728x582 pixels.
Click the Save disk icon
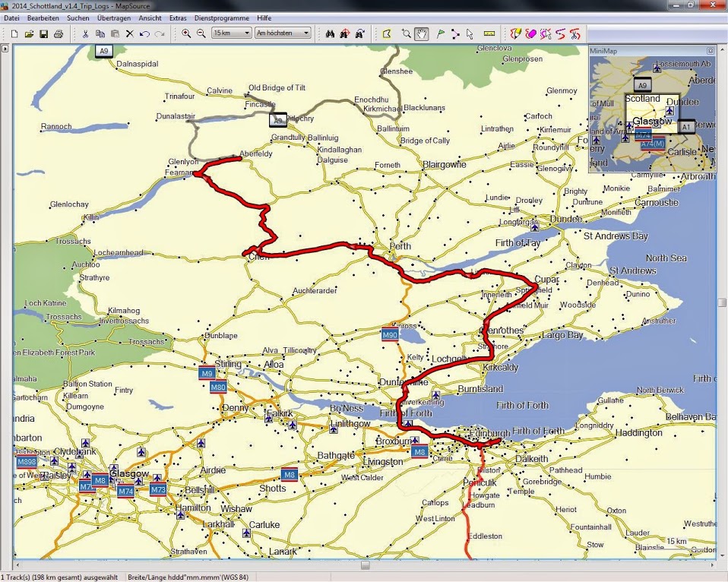43,33
